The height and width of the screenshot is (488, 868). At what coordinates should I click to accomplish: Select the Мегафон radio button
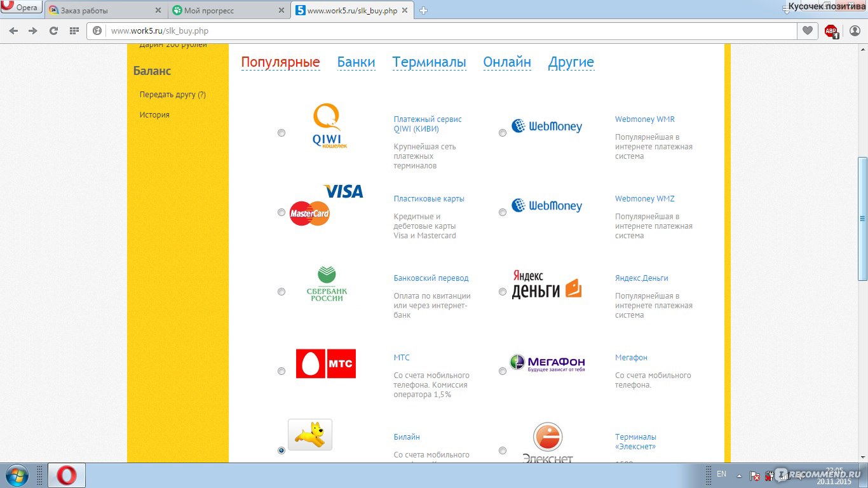503,371
